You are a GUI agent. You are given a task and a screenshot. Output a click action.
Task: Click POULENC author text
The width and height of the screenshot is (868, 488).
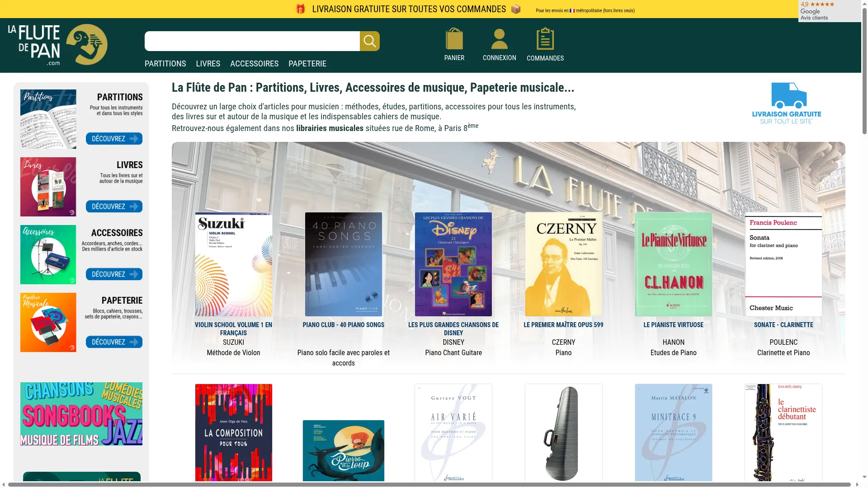783,343
